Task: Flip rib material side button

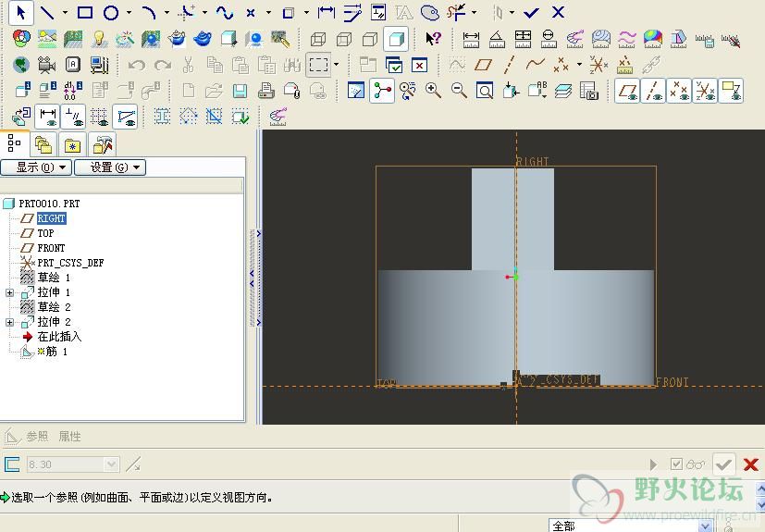Action: (132, 464)
